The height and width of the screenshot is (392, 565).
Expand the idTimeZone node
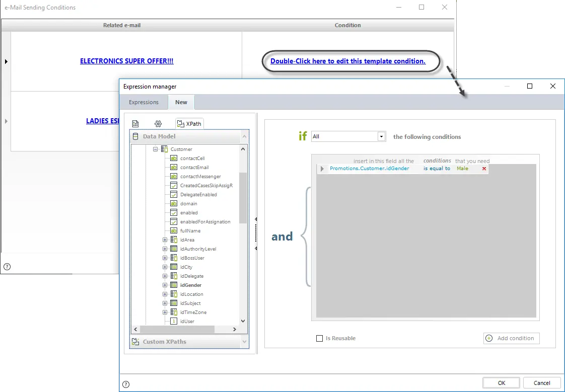tap(165, 312)
